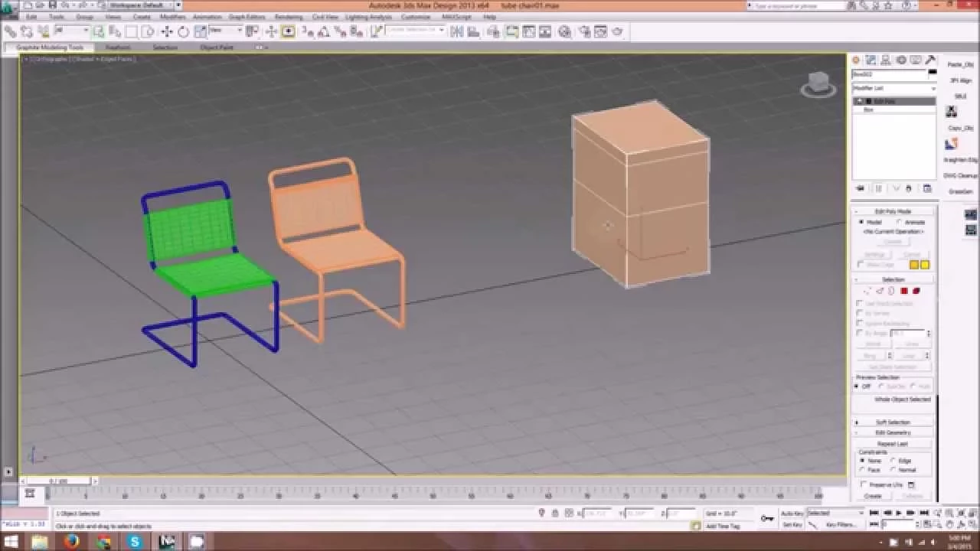The image size is (980, 551).
Task: Click the Mirror tool icon
Action: (x=457, y=32)
